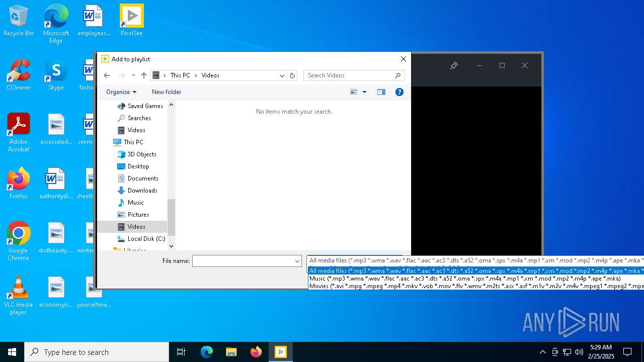Show hidden system tray icons

click(x=542, y=352)
